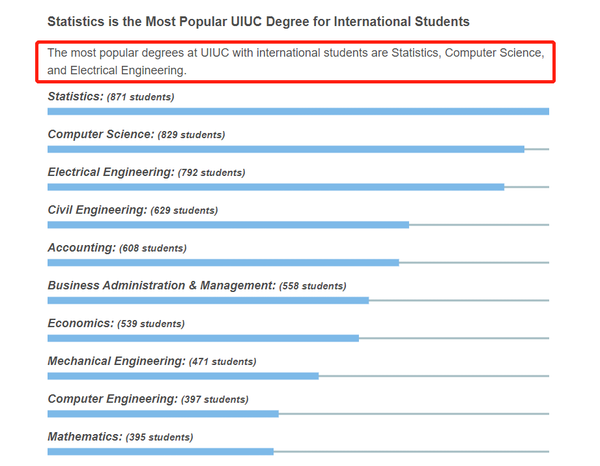This screenshot has height=466, width=600.
Task: Click the Accounting progress bar
Action: click(x=223, y=262)
